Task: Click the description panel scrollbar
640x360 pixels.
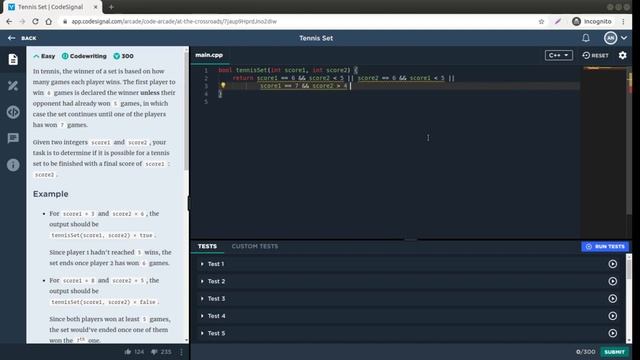Action: pos(186,110)
